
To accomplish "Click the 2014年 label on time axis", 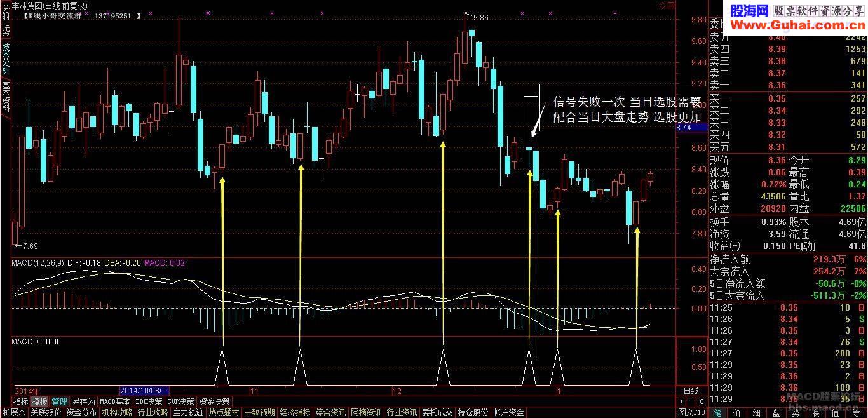I will coord(27,391).
